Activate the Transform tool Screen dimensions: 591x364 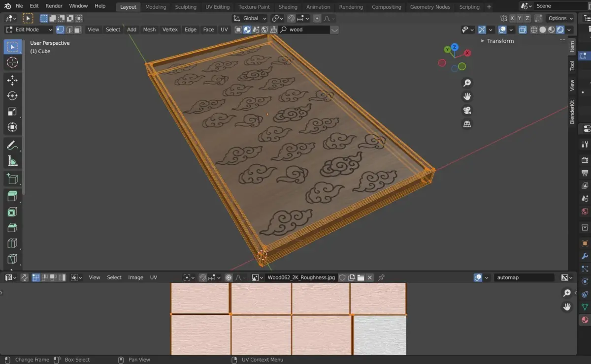click(13, 127)
